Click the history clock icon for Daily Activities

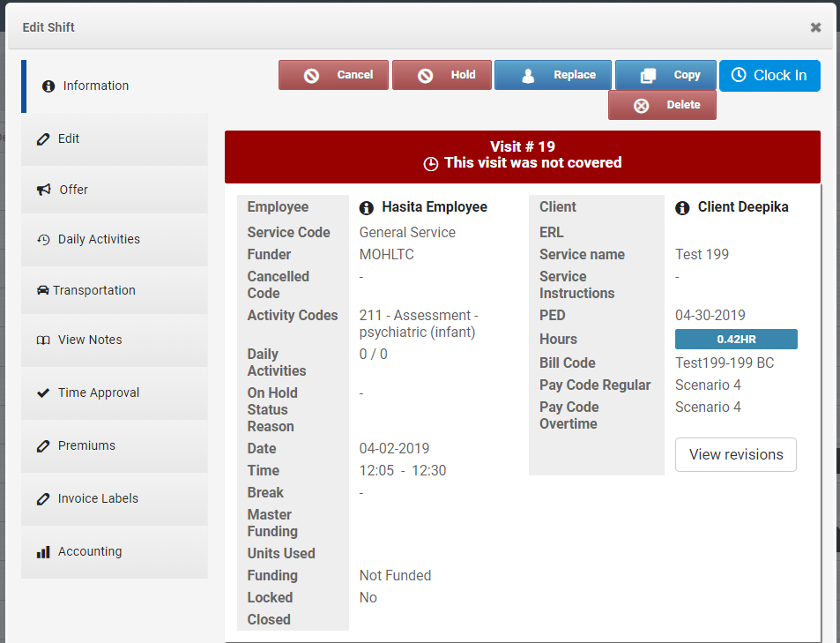43,239
